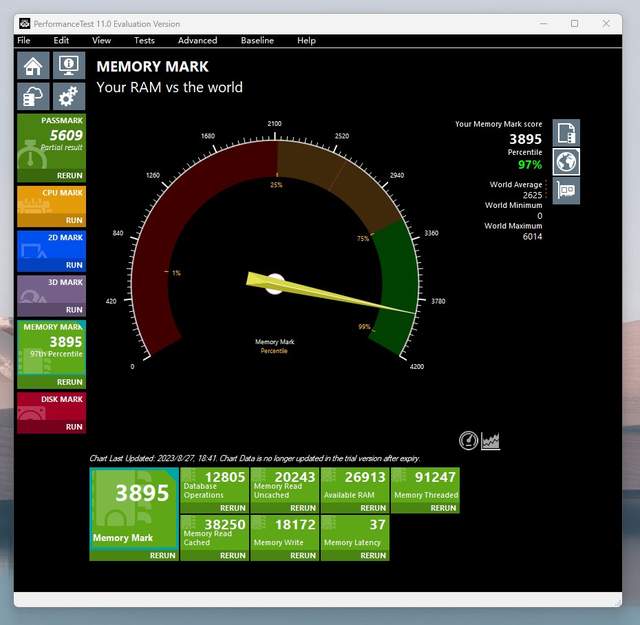Click the Memory Threaded 91247 score
640x625 pixels.
[x=436, y=477]
